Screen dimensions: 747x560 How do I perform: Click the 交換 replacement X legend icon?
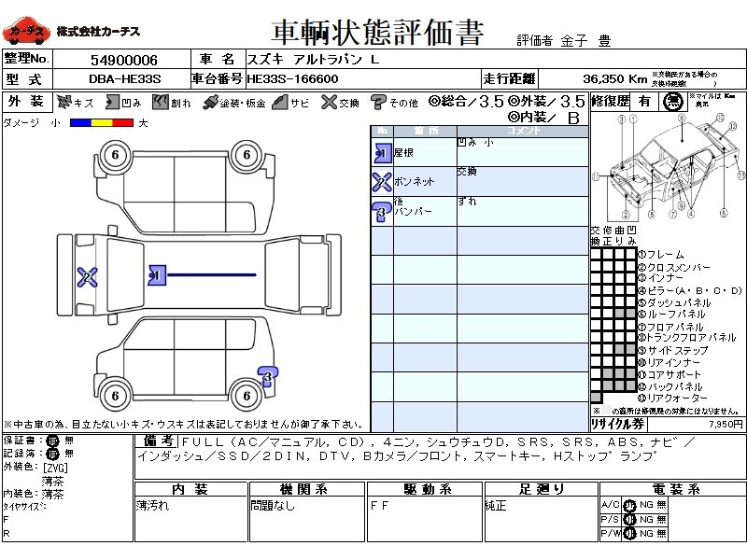pos(329,102)
